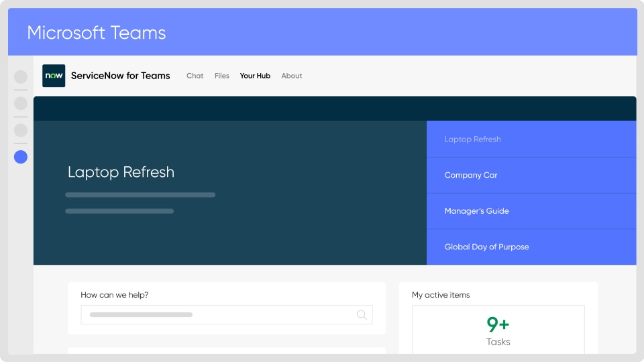This screenshot has height=362, width=644.
Task: Select Laptop Refresh in the blue side list
Action: 472,139
